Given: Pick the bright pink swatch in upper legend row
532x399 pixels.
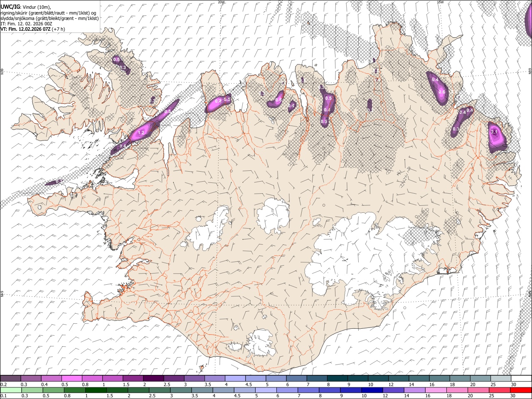Looking at the screenshot, I should (x=71, y=379).
